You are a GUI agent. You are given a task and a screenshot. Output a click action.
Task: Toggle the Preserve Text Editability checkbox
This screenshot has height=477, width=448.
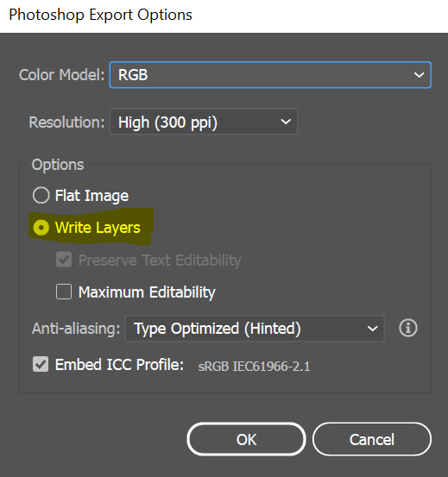click(64, 259)
